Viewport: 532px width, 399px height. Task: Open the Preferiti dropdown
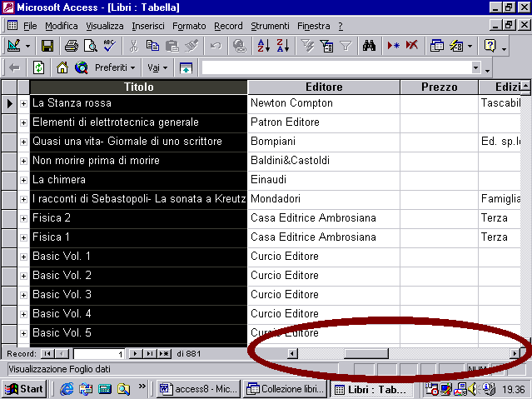(115, 68)
